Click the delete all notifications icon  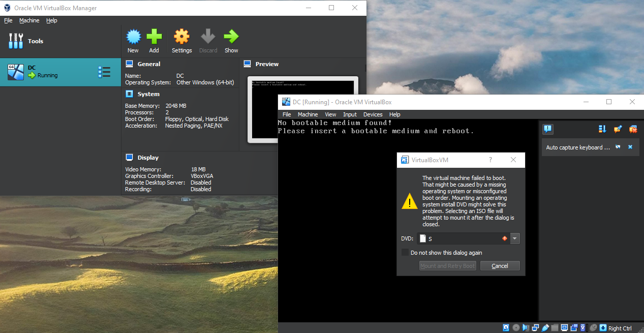[x=633, y=129]
